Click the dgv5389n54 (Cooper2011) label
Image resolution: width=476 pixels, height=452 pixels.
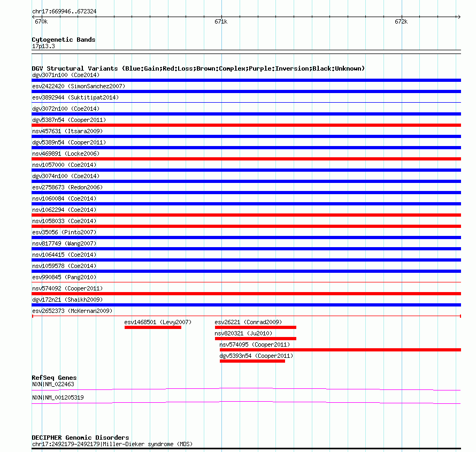(x=69, y=142)
